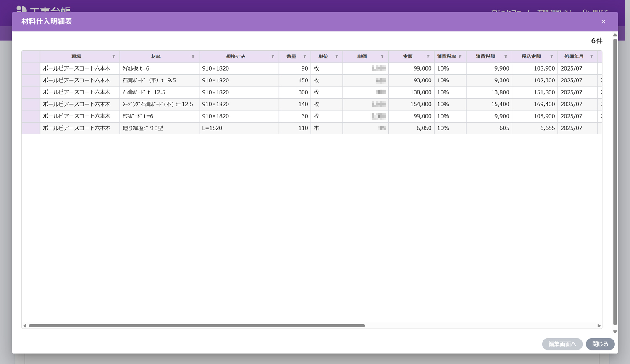Open filter for 金額 column
Image resolution: width=630 pixels, height=364 pixels.
[428, 56]
